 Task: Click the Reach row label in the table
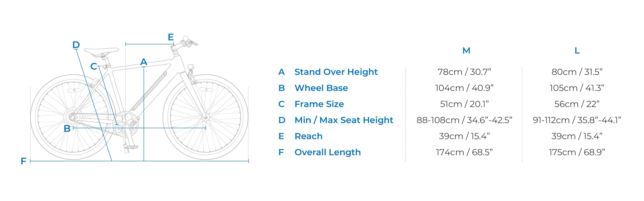[309, 136]
